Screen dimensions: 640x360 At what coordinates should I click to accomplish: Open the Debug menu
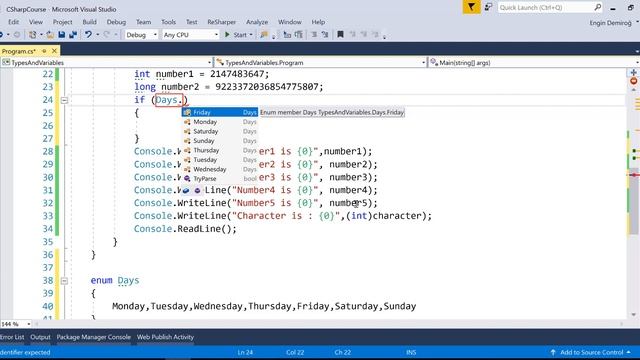pos(116,22)
